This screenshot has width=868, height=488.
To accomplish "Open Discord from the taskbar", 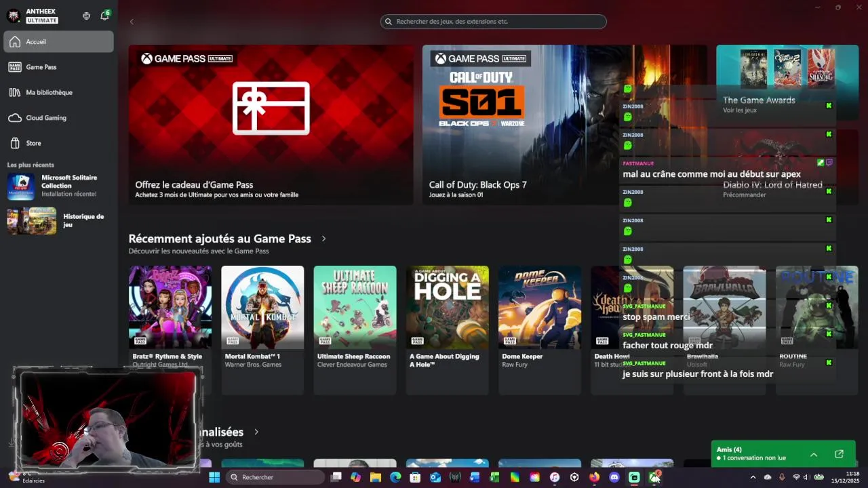I will click(x=614, y=477).
